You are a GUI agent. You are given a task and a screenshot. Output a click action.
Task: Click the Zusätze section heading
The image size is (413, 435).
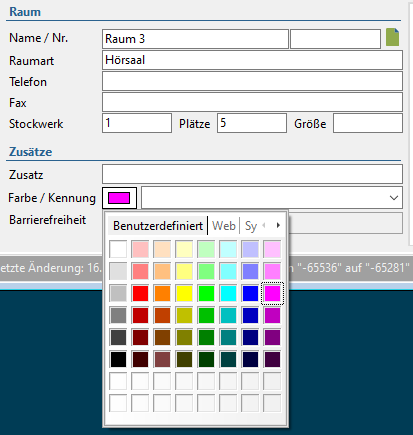click(30, 152)
